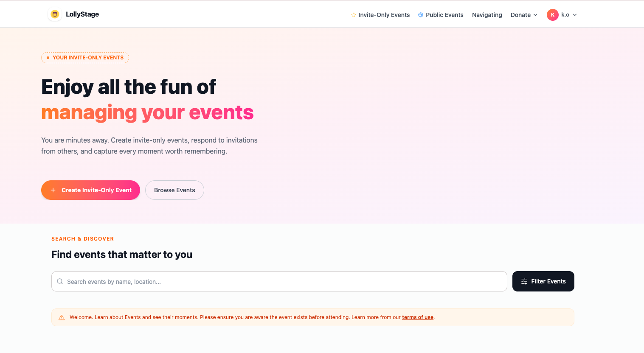
Task: Open Invite-Only Events nav item
Action: point(380,15)
